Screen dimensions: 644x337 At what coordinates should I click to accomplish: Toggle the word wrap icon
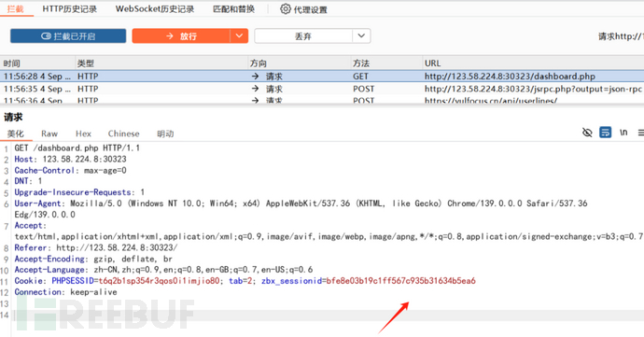(606, 133)
